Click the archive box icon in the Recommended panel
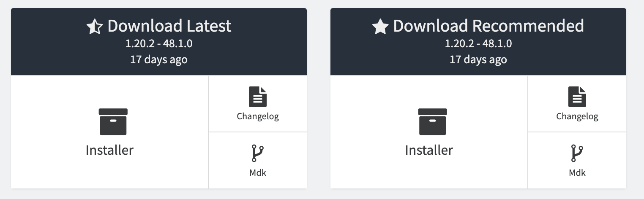The width and height of the screenshot is (644, 199). (433, 122)
